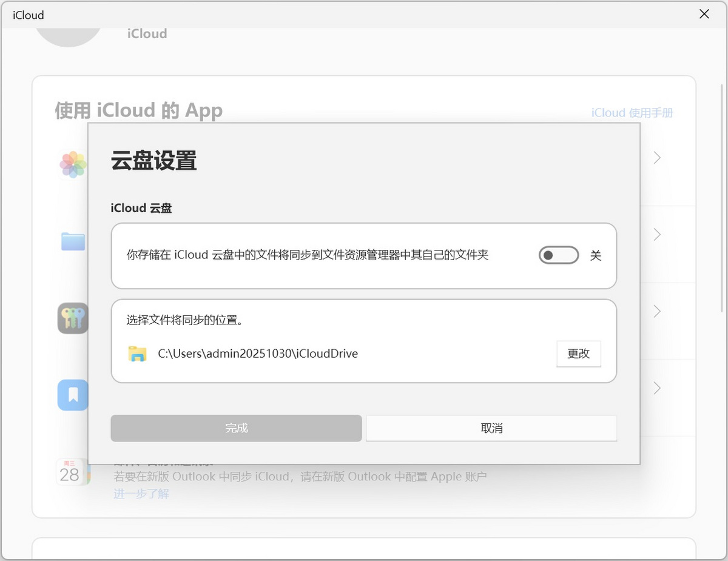Expand the Passwords row chevron

[x=657, y=311]
